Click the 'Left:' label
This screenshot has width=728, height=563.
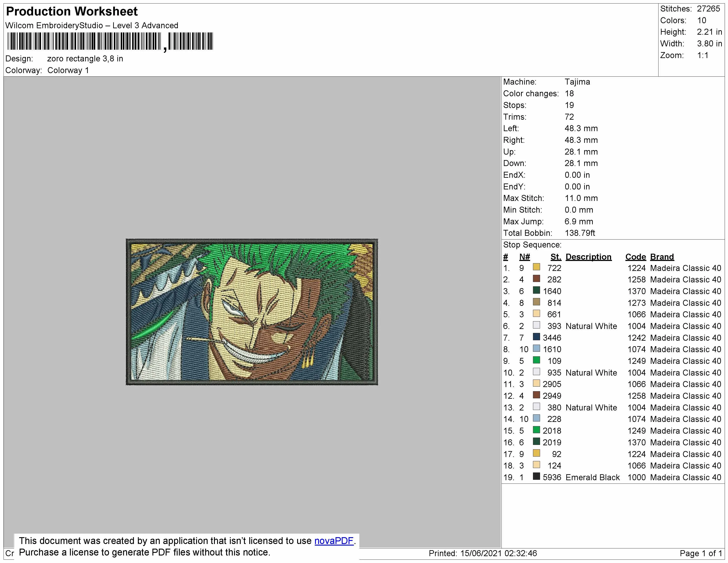(511, 128)
